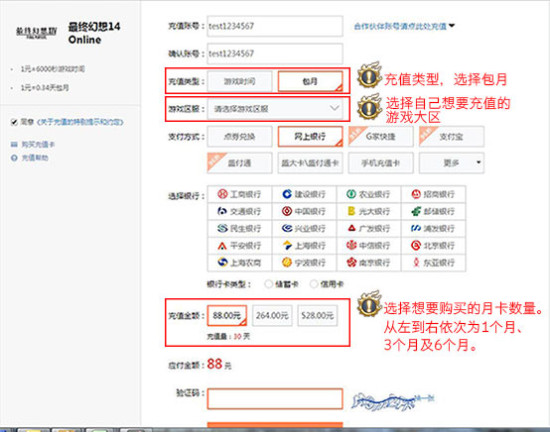Open the 购买充值卡 link
Viewport: 550px width, 432px height.
(38, 144)
